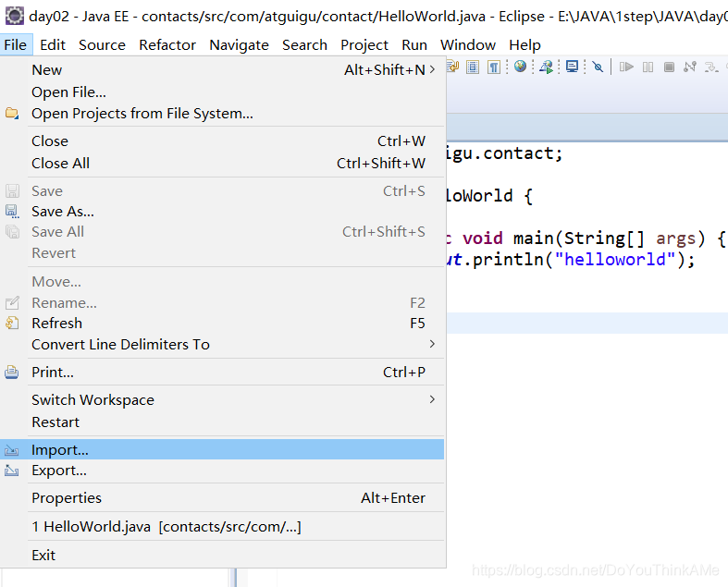
Task: Click the Eclipse logo in the title bar
Action: (x=15, y=16)
